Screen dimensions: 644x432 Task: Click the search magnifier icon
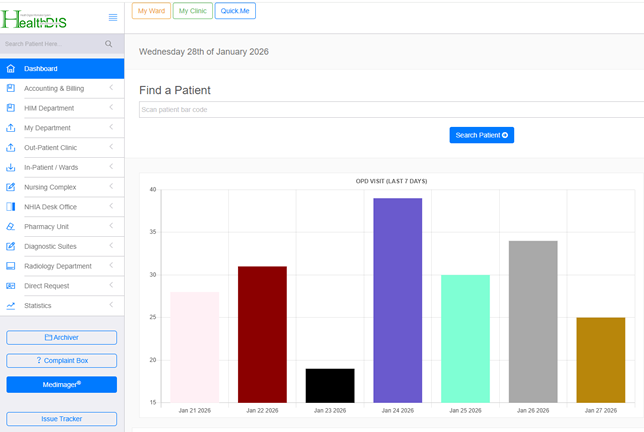click(x=109, y=45)
